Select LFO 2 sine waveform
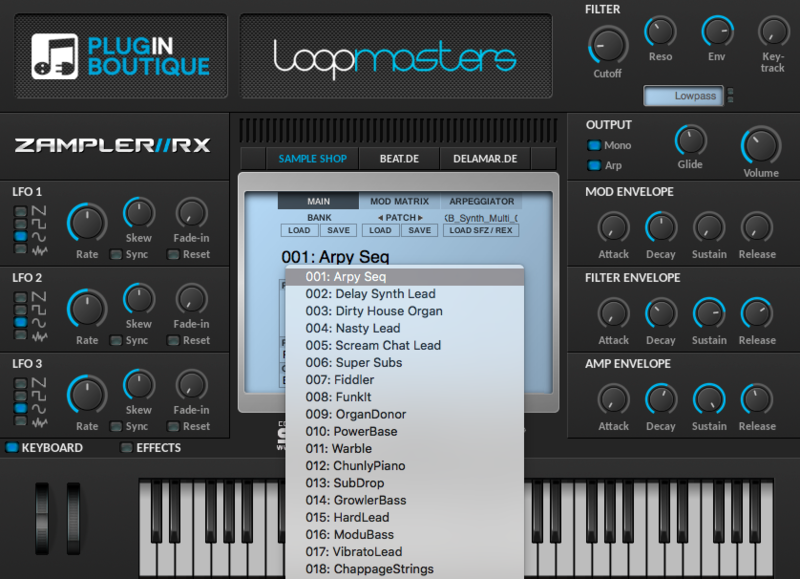The height and width of the screenshot is (579, 800). tap(20, 322)
